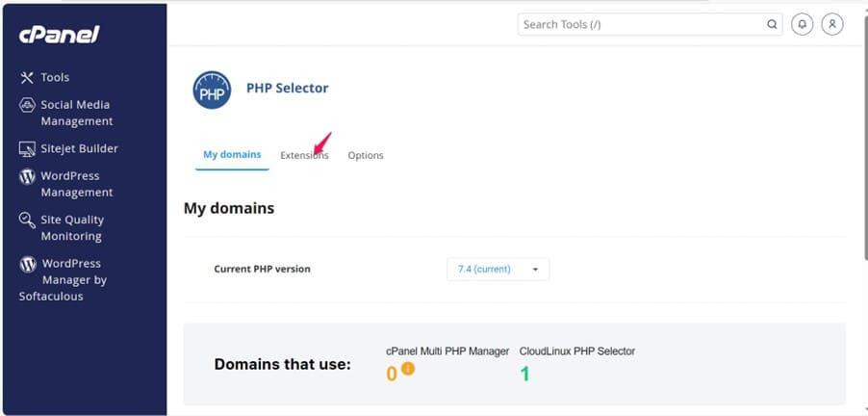This screenshot has height=416, width=868.
Task: Click the Site Quality Monitoring magnifier icon
Action: click(x=27, y=220)
